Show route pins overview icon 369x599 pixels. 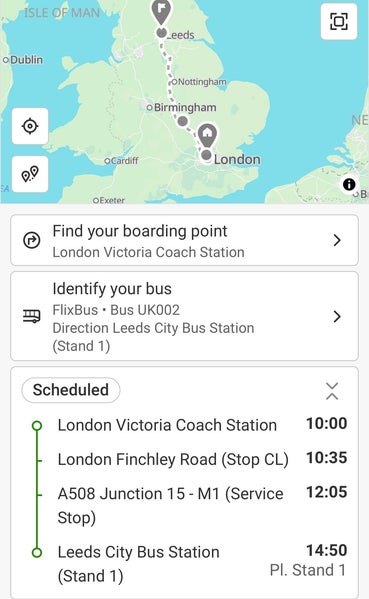coord(30,174)
